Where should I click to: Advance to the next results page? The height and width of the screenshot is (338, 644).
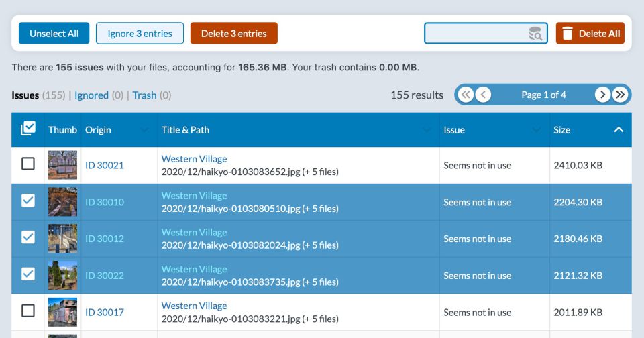(x=602, y=95)
